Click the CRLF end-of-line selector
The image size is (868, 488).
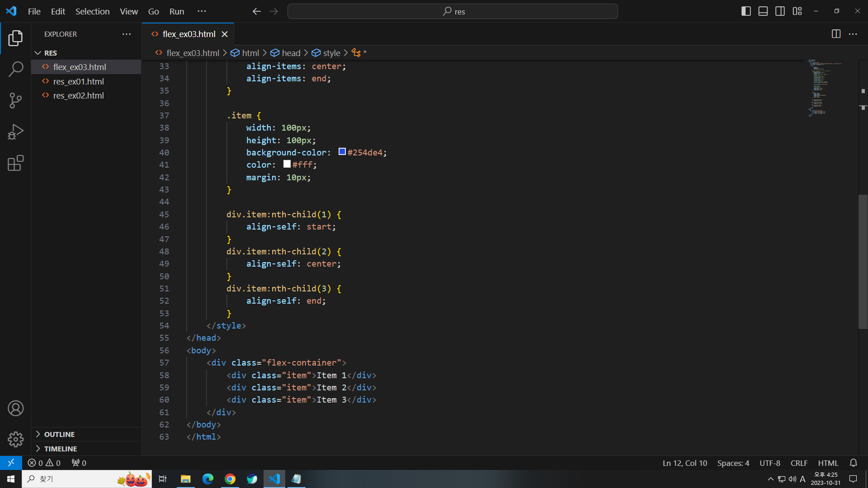(799, 463)
